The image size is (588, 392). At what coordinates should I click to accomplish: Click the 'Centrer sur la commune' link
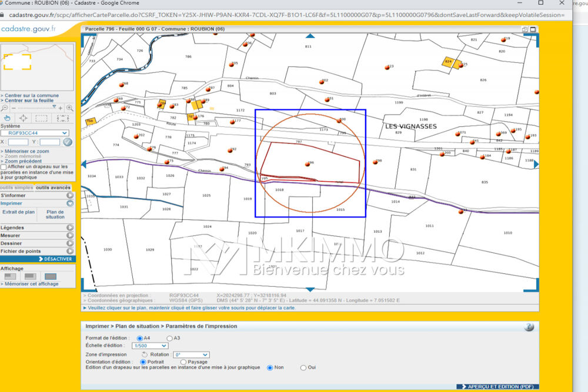(31, 95)
